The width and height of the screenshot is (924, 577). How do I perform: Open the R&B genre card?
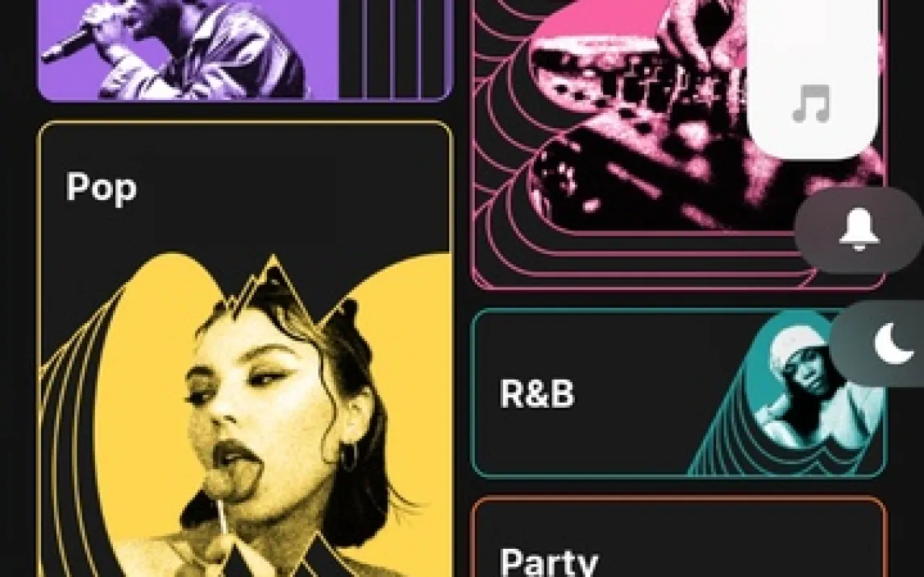680,392
